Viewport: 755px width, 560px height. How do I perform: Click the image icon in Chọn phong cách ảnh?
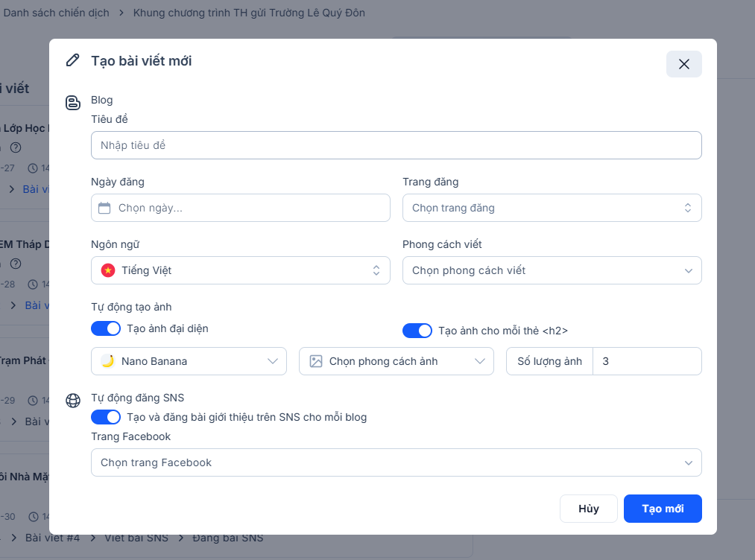[x=316, y=361]
